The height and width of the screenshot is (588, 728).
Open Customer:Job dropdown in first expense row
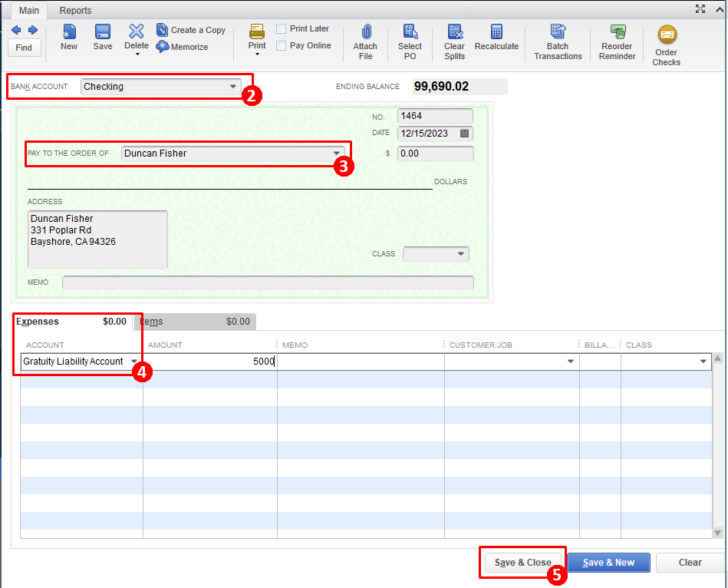click(x=571, y=362)
